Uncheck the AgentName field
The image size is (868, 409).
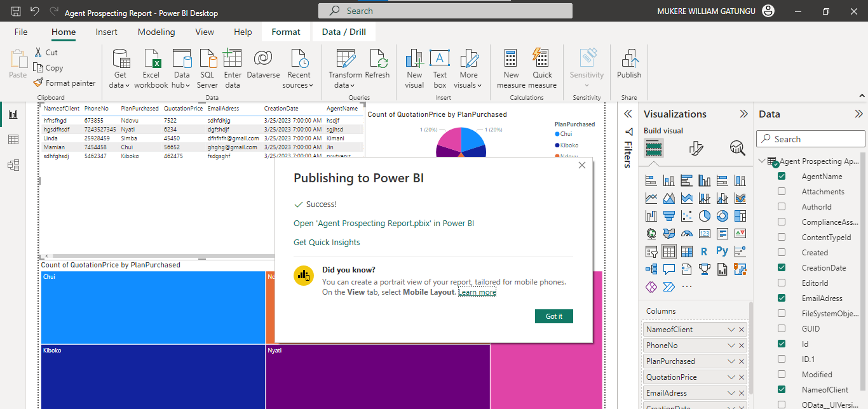(x=782, y=177)
